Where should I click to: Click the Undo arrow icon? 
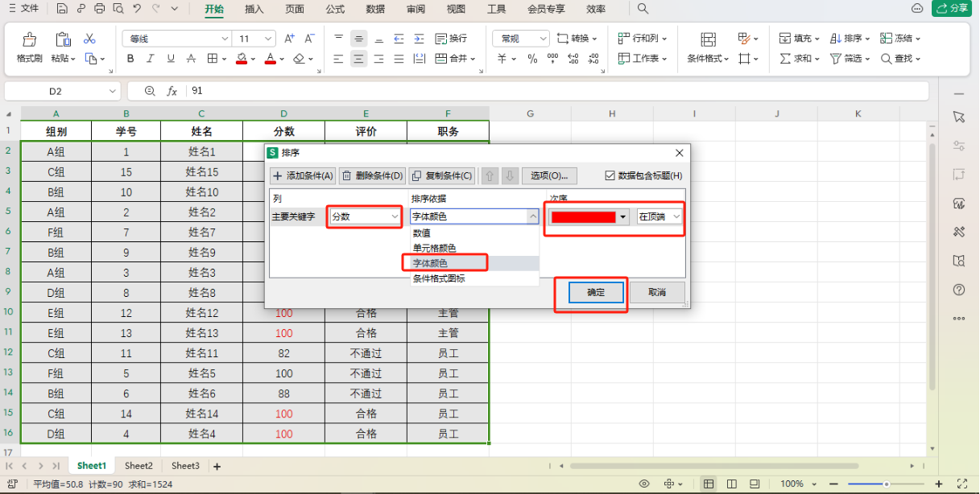[137, 9]
